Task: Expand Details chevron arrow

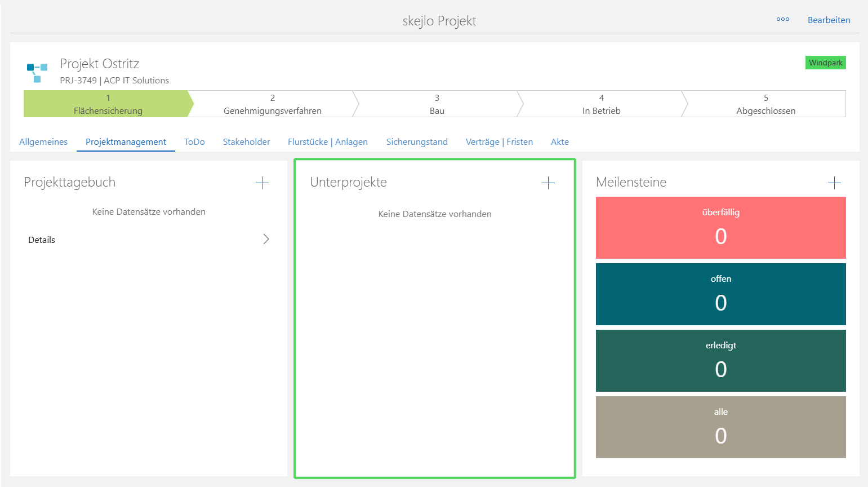Action: (x=266, y=240)
